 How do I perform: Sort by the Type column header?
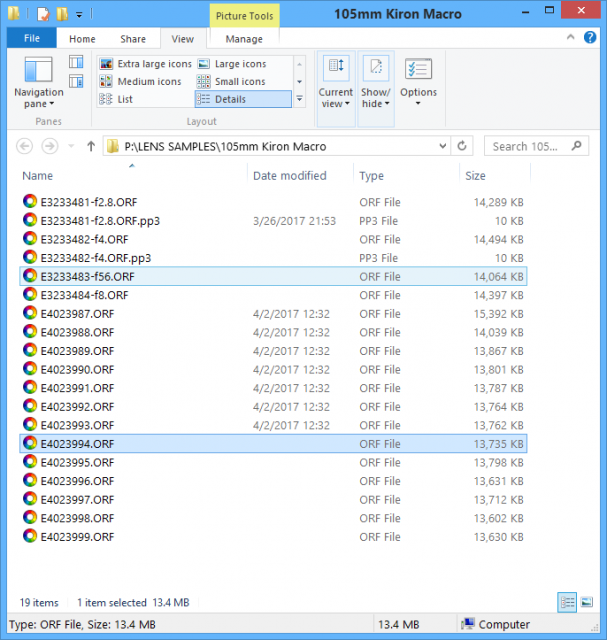click(371, 176)
